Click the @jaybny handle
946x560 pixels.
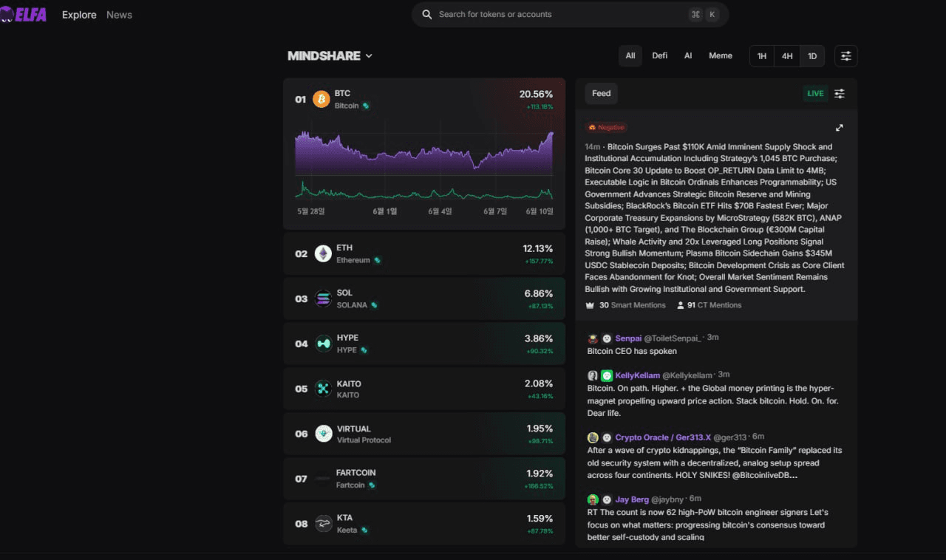click(668, 499)
